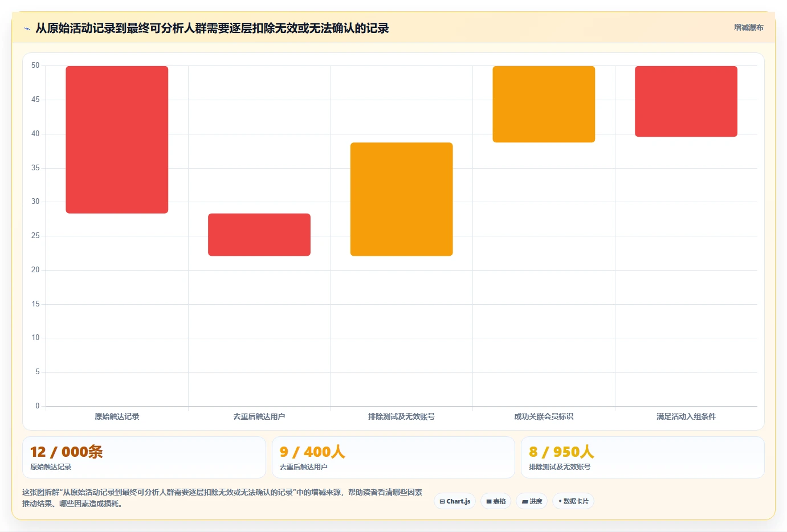Click the chart title starting 从原始活动记录
Image resolution: width=787 pixels, height=532 pixels.
point(212,28)
